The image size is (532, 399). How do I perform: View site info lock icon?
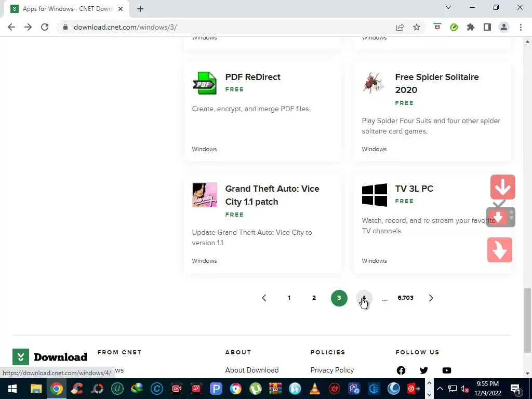tap(65, 27)
